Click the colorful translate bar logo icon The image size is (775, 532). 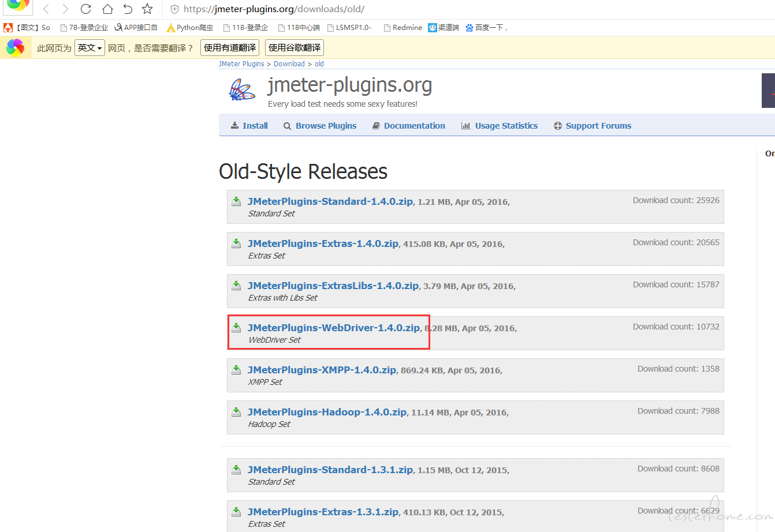[15, 47]
